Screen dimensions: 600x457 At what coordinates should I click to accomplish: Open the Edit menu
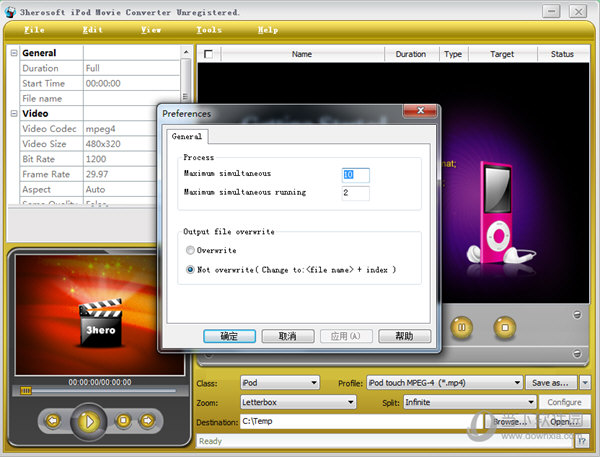[x=93, y=30]
